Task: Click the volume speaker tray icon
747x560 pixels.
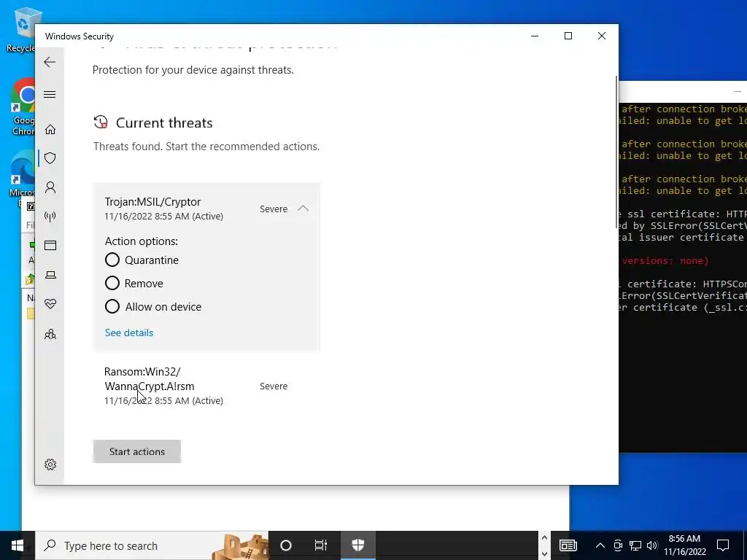Action: pyautogui.click(x=652, y=545)
